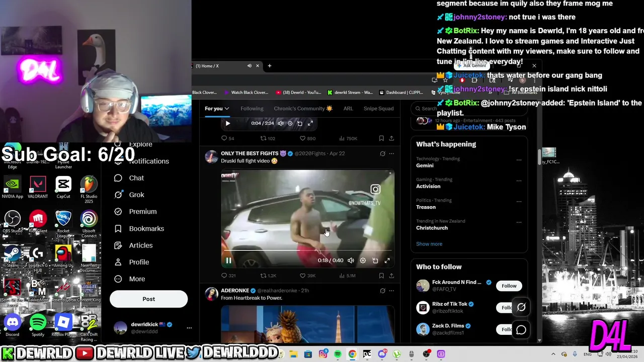Bookmark the Druski fight post
644x362 pixels.
[381, 276]
